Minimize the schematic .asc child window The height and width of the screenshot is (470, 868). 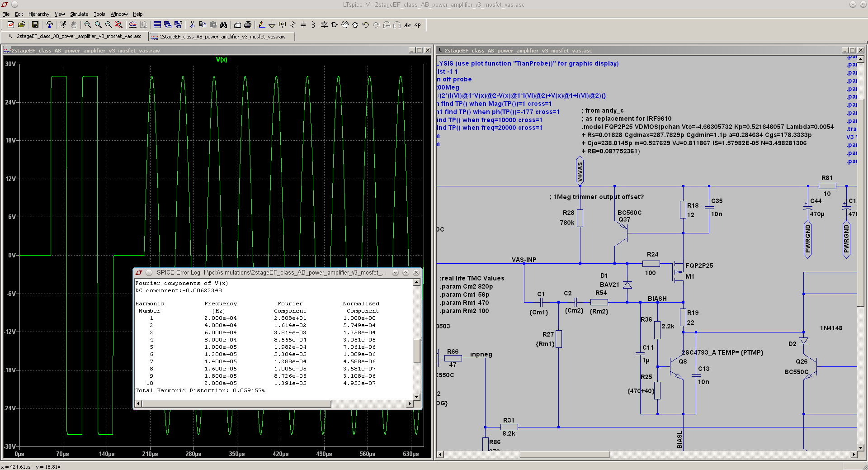point(844,50)
